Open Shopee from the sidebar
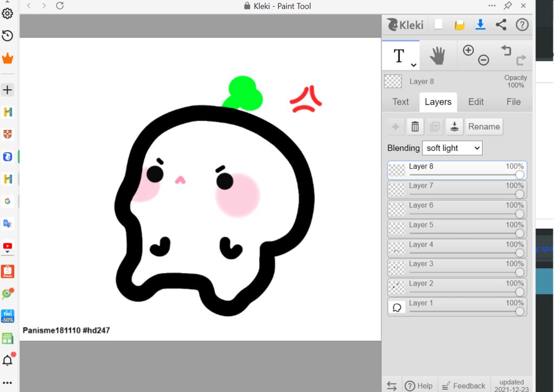554x392 pixels. click(8, 271)
